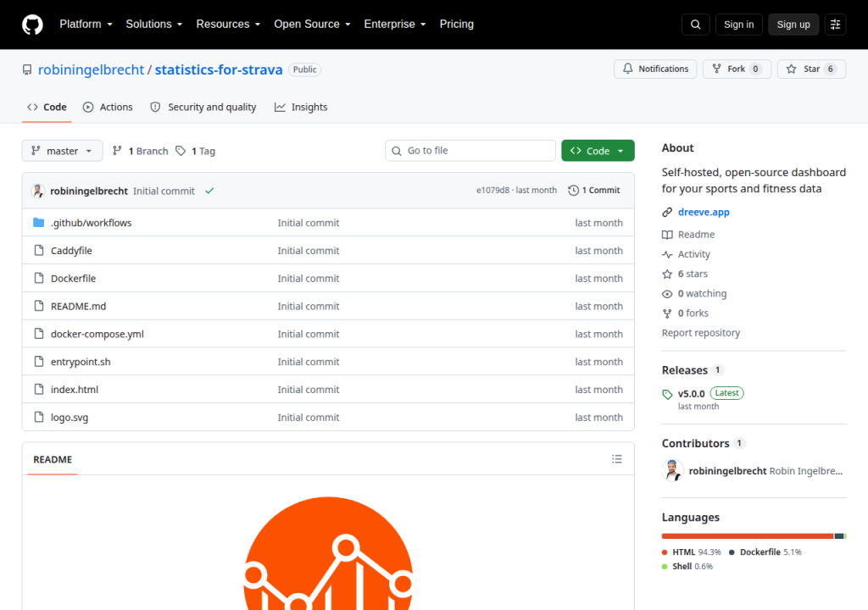Open the README.md file
Screen dimensions: 868x610
coord(78,306)
